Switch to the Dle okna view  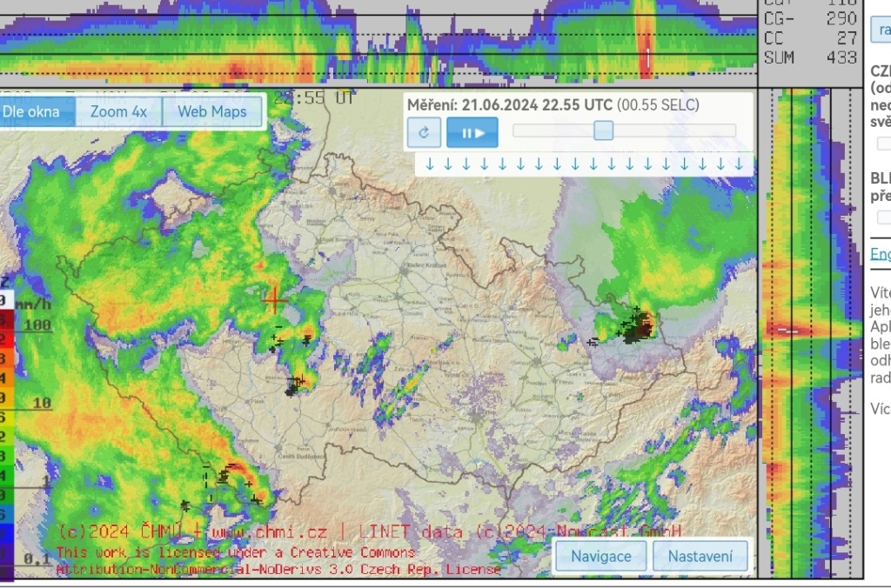(x=32, y=111)
